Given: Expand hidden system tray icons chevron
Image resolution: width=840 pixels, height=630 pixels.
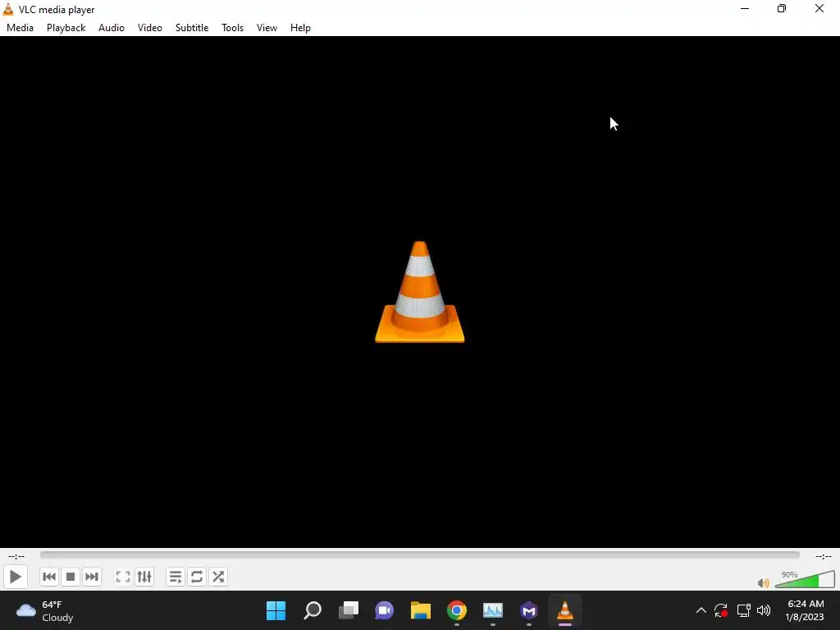Looking at the screenshot, I should pyautogui.click(x=701, y=610).
